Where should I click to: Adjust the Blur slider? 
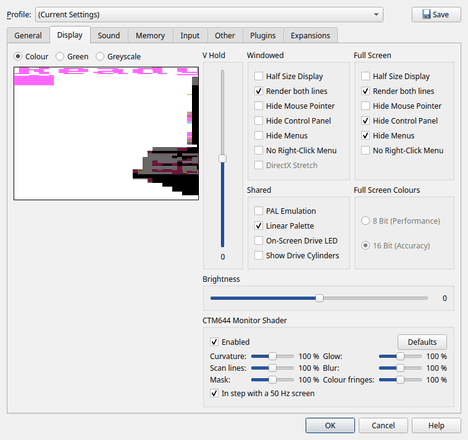pyautogui.click(x=400, y=368)
